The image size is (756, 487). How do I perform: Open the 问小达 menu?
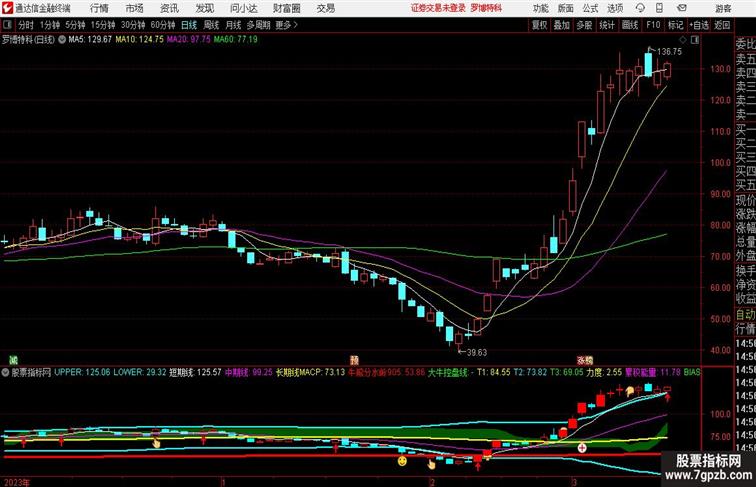(x=243, y=8)
